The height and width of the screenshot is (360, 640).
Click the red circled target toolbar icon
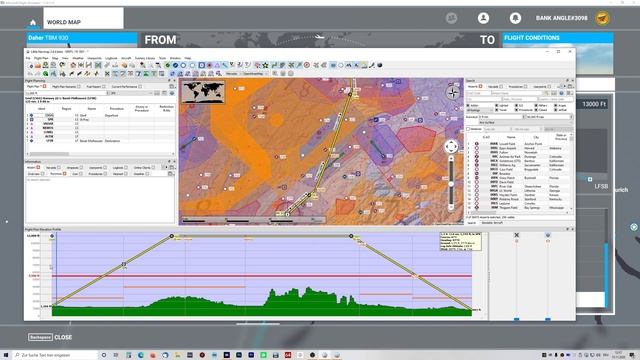306,65
